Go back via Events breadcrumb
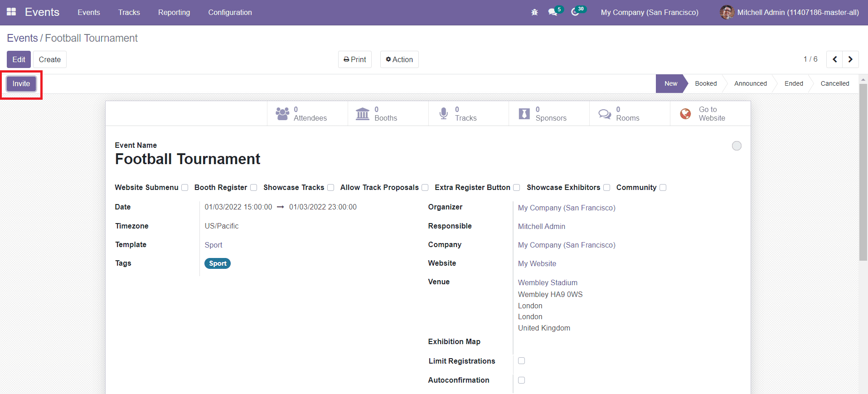The image size is (868, 394). point(22,38)
